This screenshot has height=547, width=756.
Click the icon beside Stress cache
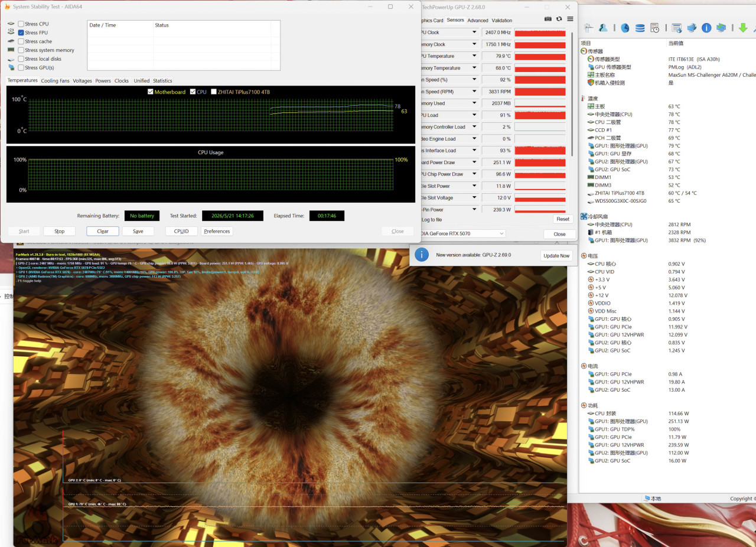[11, 41]
